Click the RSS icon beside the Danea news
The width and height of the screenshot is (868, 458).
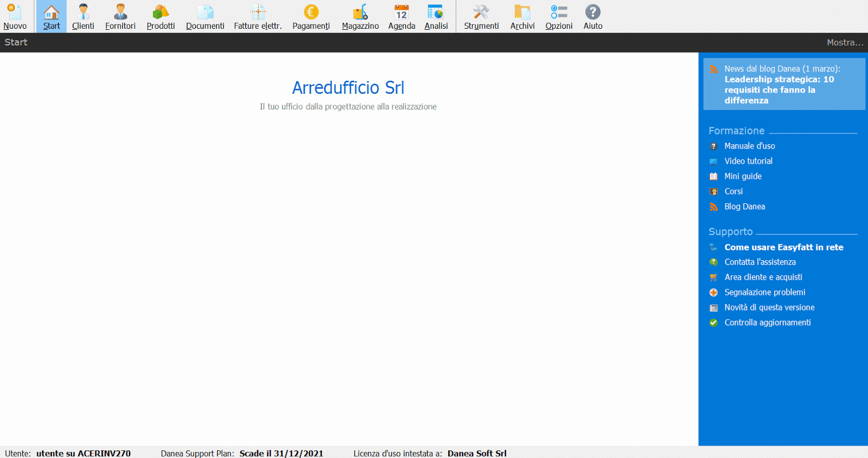[714, 69]
